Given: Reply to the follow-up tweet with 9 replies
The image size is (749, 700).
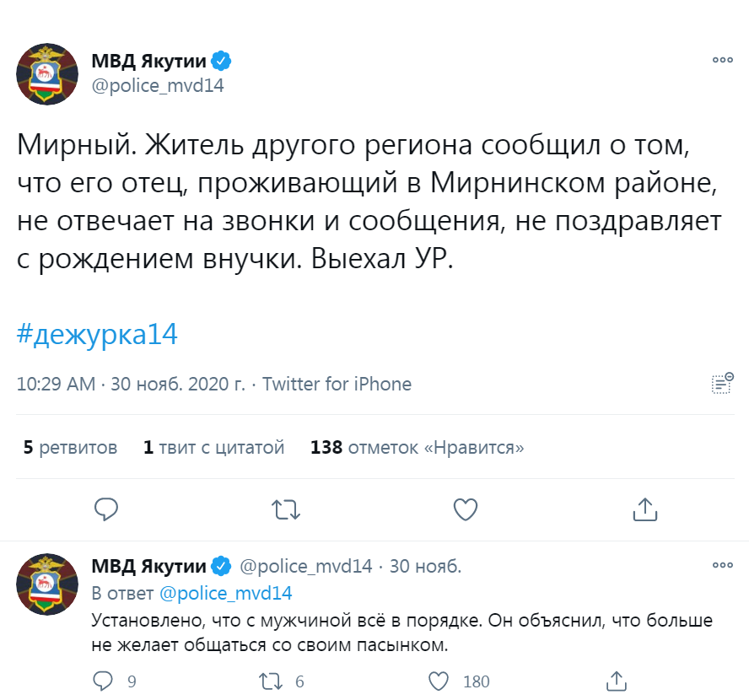Looking at the screenshot, I should [102, 681].
